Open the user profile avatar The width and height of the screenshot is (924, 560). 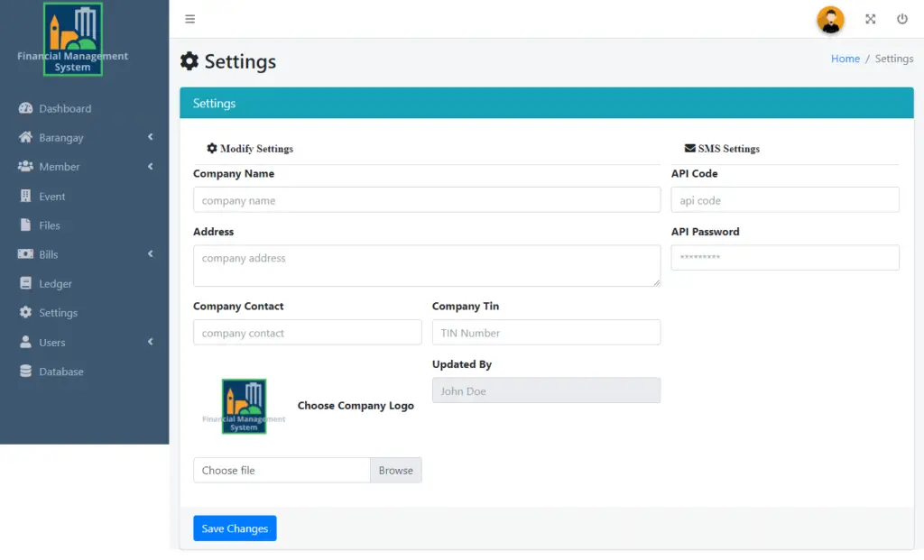coord(830,19)
